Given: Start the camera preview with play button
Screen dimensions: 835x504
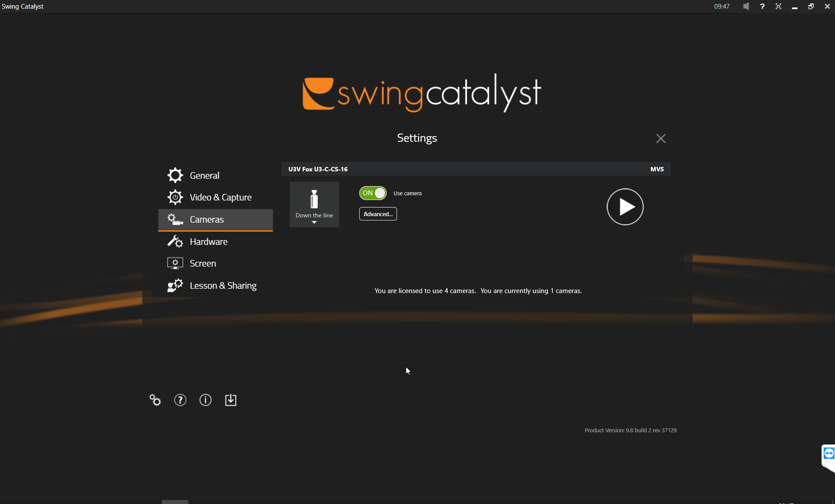Looking at the screenshot, I should pyautogui.click(x=625, y=207).
